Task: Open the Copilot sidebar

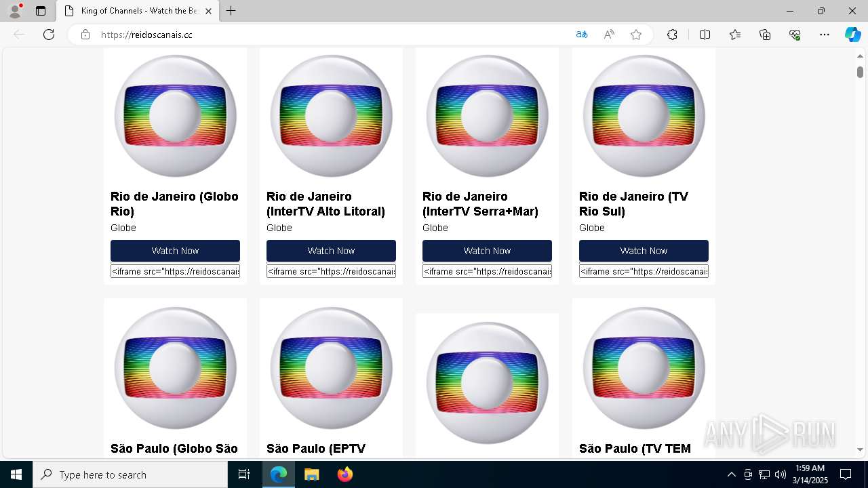Action: [x=852, y=35]
